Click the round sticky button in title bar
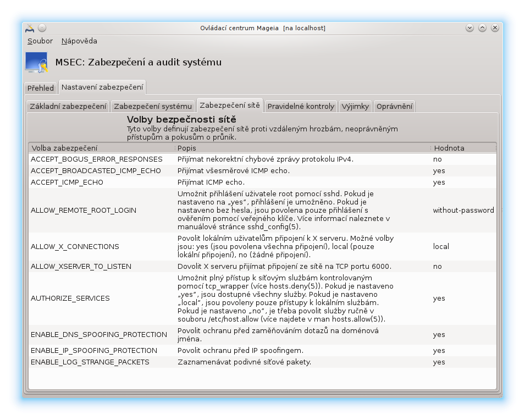The height and width of the screenshot is (420, 525). 42,28
